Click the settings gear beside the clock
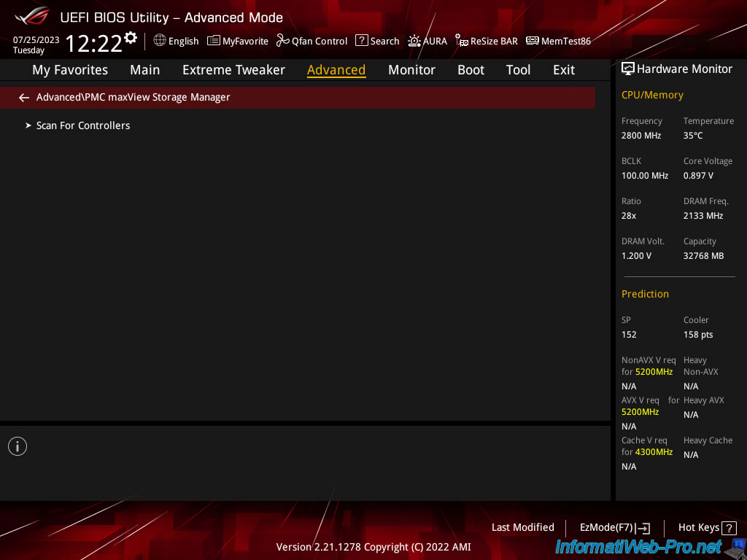 131,38
